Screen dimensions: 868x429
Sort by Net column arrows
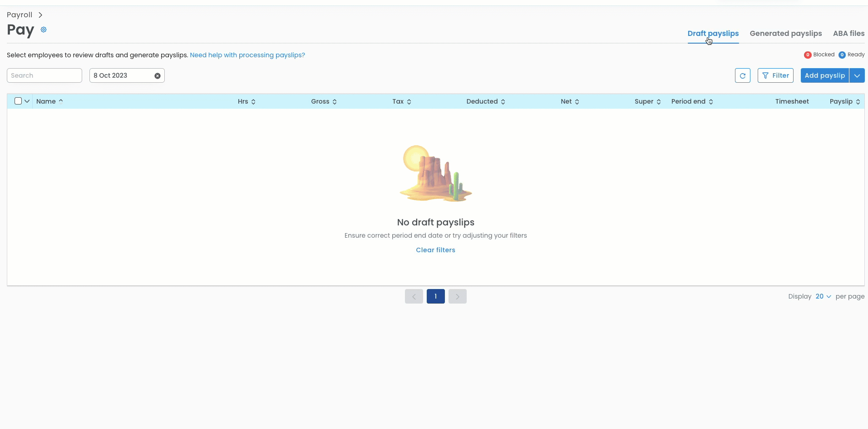(x=577, y=102)
